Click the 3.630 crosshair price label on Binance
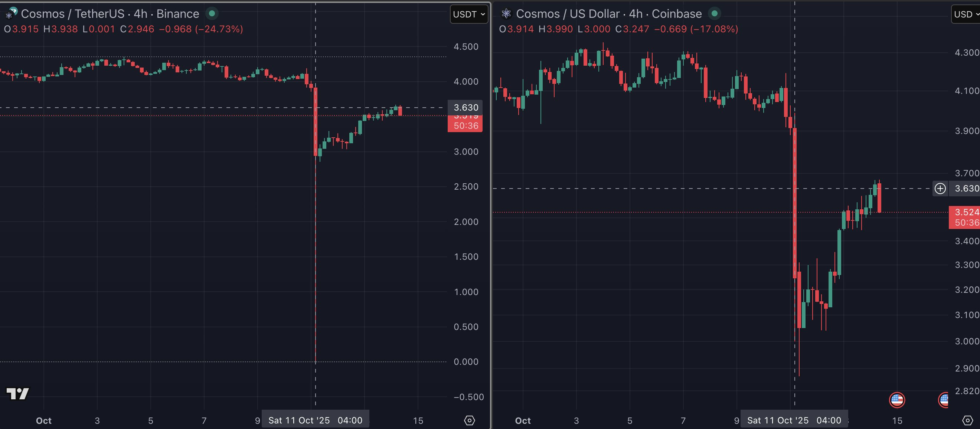The width and height of the screenshot is (980, 429). [x=465, y=108]
